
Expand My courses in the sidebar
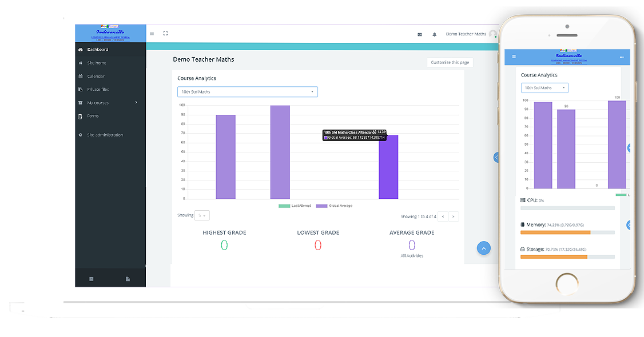(109, 103)
